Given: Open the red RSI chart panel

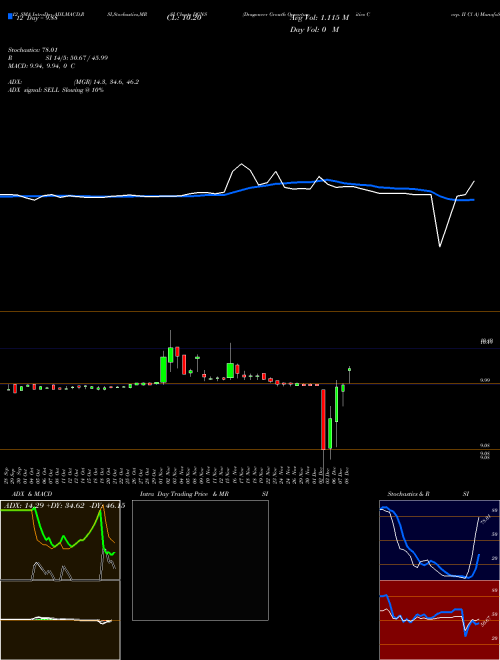Looking at the screenshot, I should [x=439, y=620].
